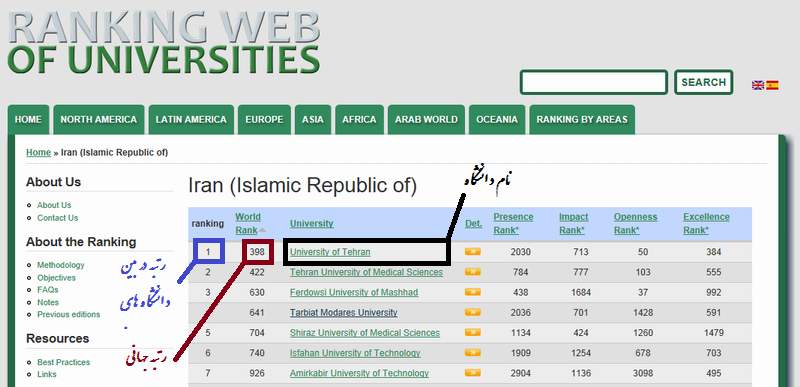This screenshot has height=387, width=800.
Task: Sort table by Presence Rank column
Action: click(x=513, y=223)
